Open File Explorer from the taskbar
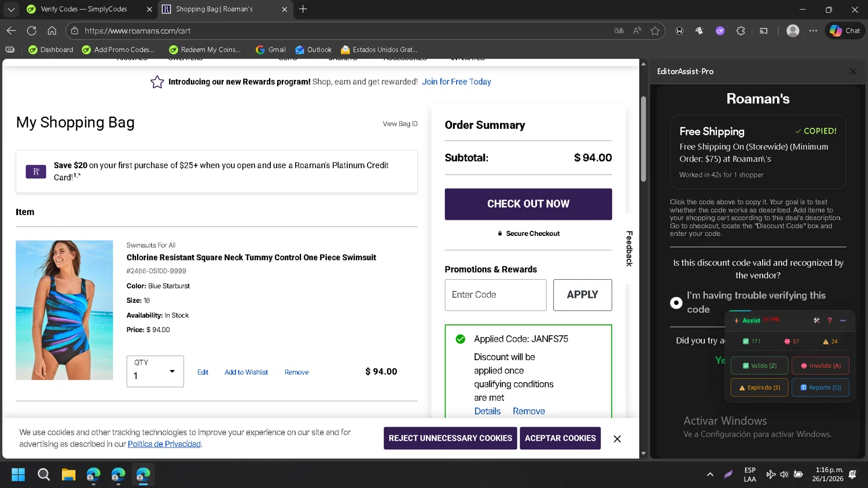This screenshot has height=488, width=868. click(x=68, y=475)
